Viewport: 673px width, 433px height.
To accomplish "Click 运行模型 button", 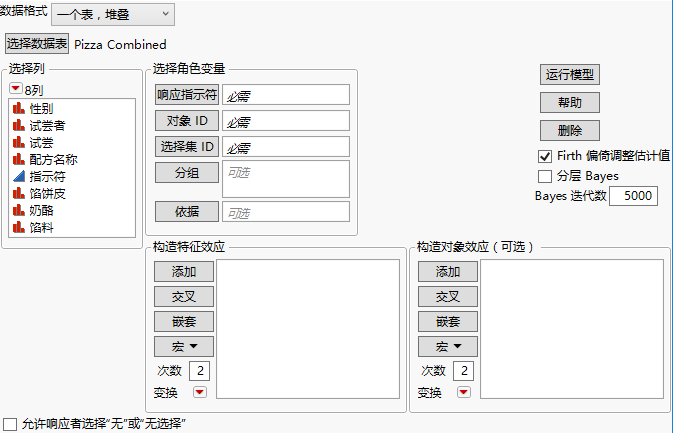I will (x=570, y=75).
